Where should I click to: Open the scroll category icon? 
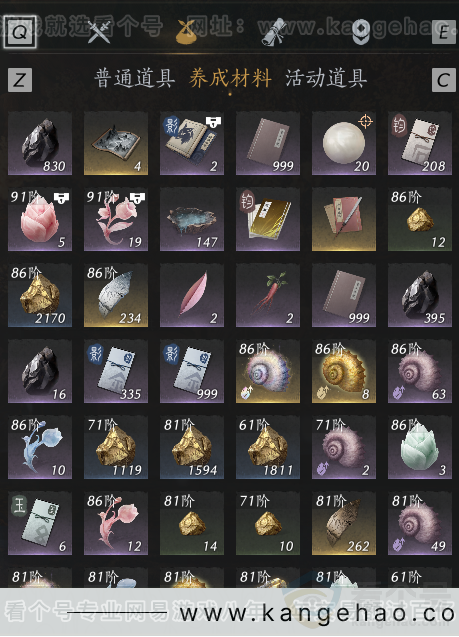click(275, 32)
